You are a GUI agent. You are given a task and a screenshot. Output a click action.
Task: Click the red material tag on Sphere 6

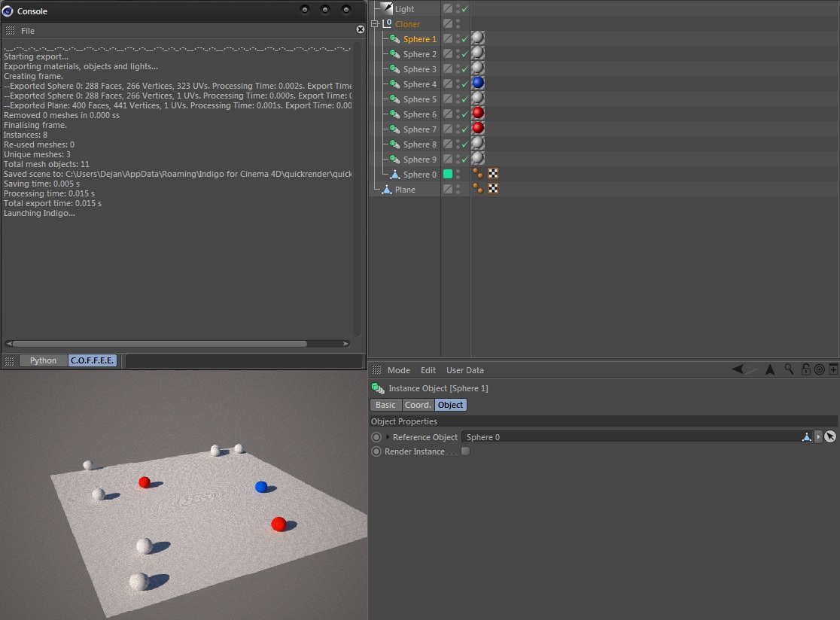coord(477,114)
